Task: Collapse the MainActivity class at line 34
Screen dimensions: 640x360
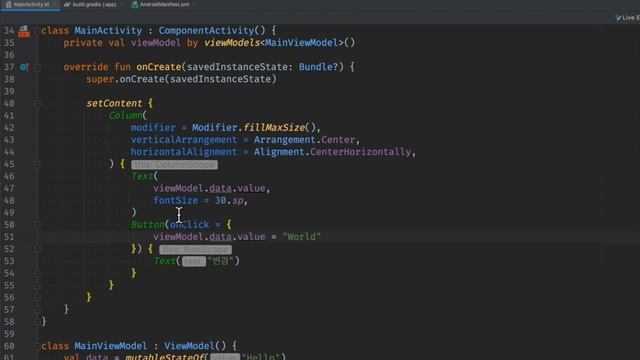Action: 37,31
